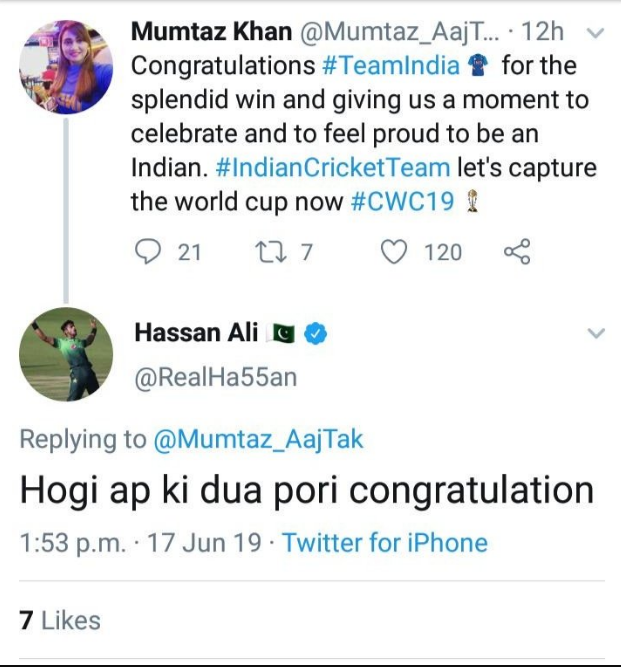
Task: Share Mumtaz Khan's tweet via the share icon
Action: 516,252
